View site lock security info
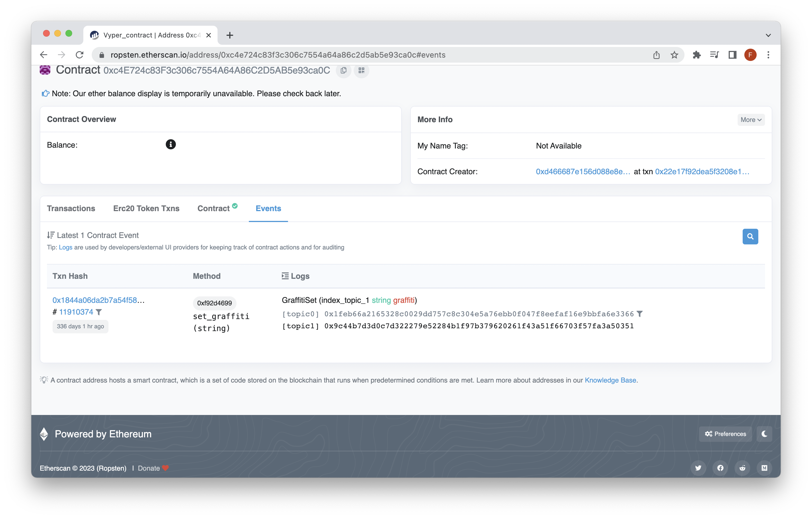The height and width of the screenshot is (519, 812). click(102, 55)
